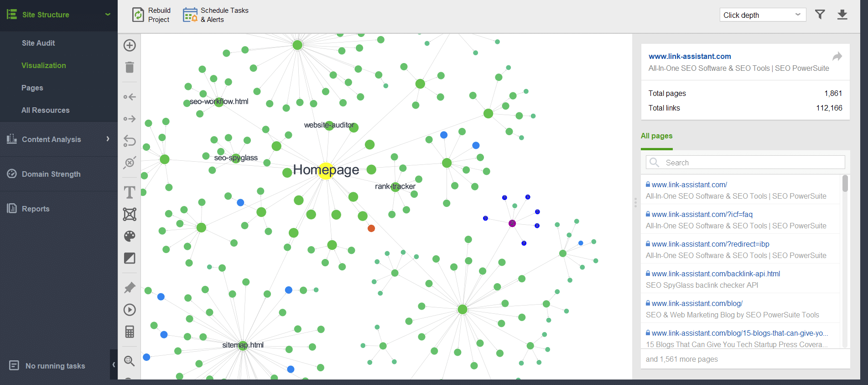This screenshot has height=385, width=868.
Task: Open the Click depth dropdown
Action: pos(763,15)
